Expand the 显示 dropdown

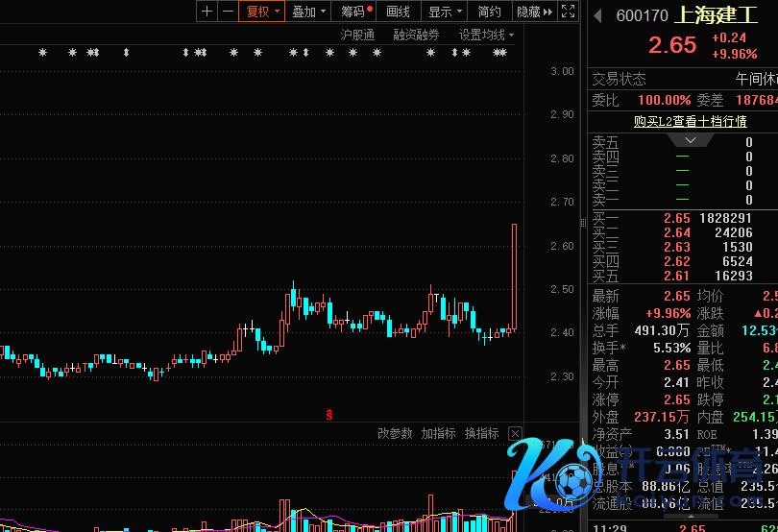tap(446, 12)
